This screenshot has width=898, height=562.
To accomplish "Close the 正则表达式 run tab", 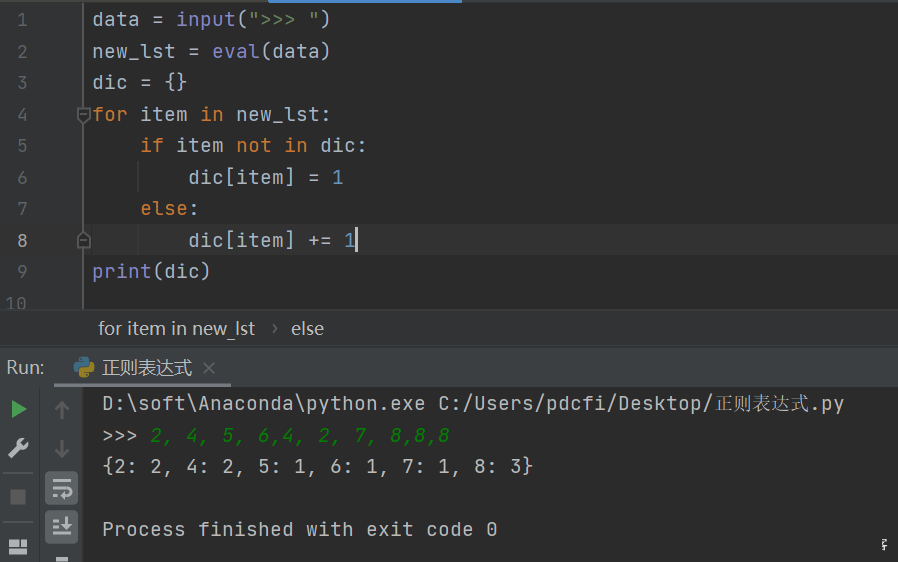I will 209,368.
